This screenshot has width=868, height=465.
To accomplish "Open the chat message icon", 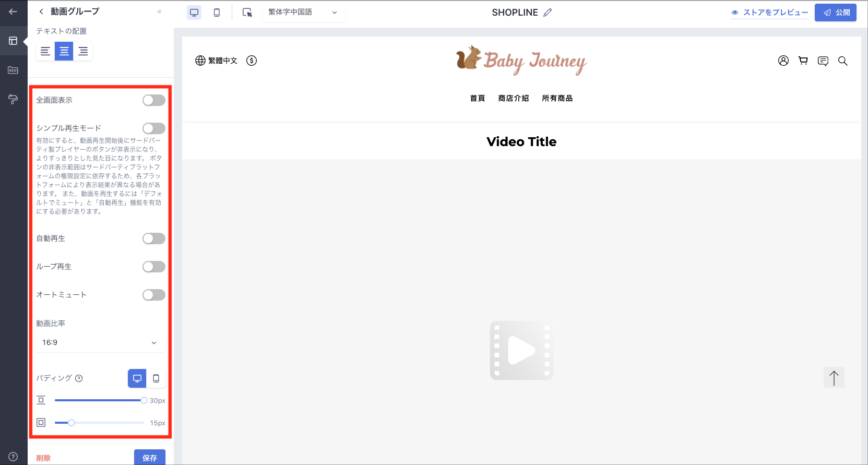I will tap(823, 61).
